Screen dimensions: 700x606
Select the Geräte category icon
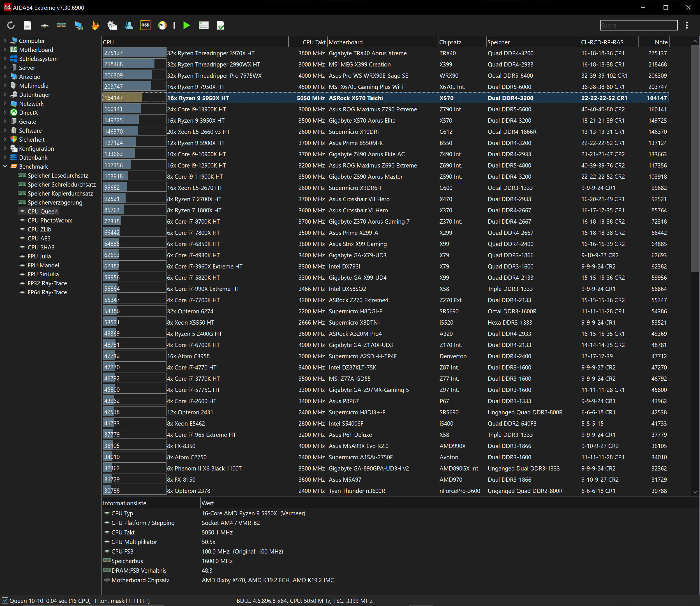coord(14,121)
